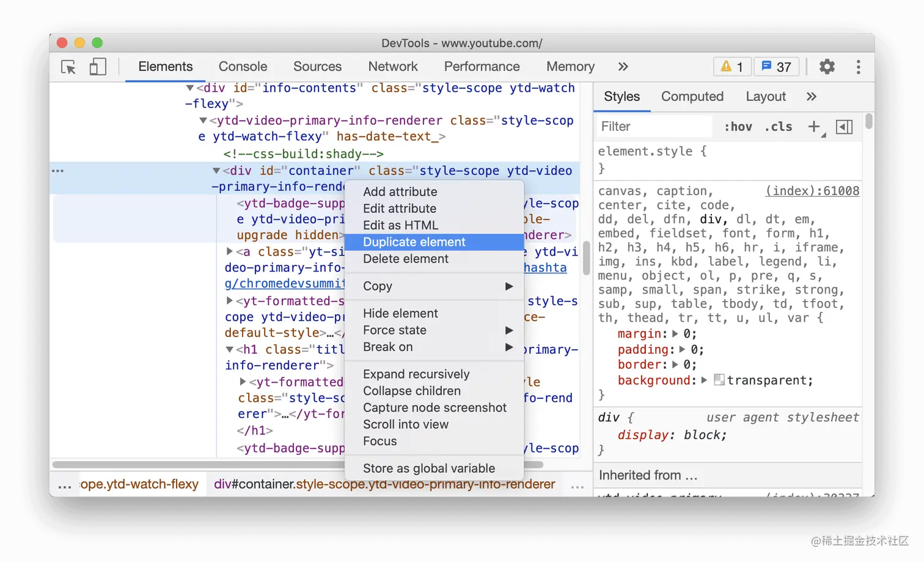The height and width of the screenshot is (562, 924).
Task: Click the transparent background color swatch
Action: (x=719, y=380)
